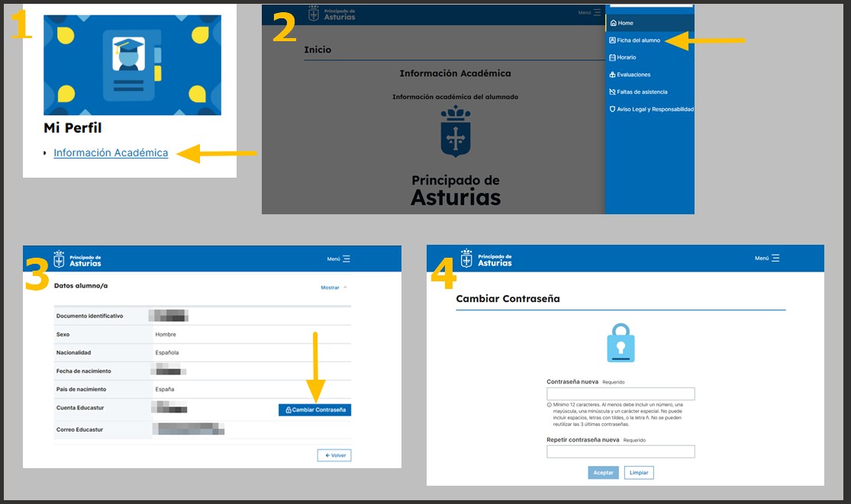The height and width of the screenshot is (504, 851).
Task: Focus the Contraseña nueva input field
Action: point(621,394)
